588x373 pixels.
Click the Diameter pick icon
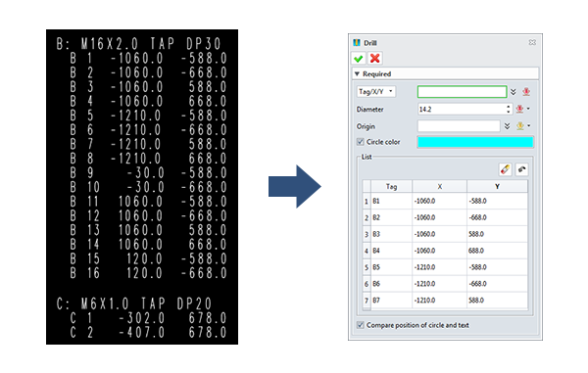point(519,109)
